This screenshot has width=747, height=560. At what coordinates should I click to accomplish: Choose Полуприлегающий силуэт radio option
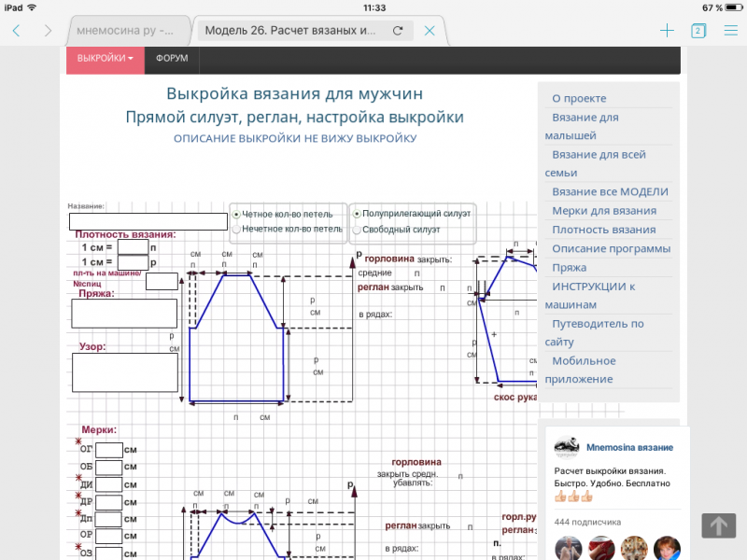click(x=357, y=214)
